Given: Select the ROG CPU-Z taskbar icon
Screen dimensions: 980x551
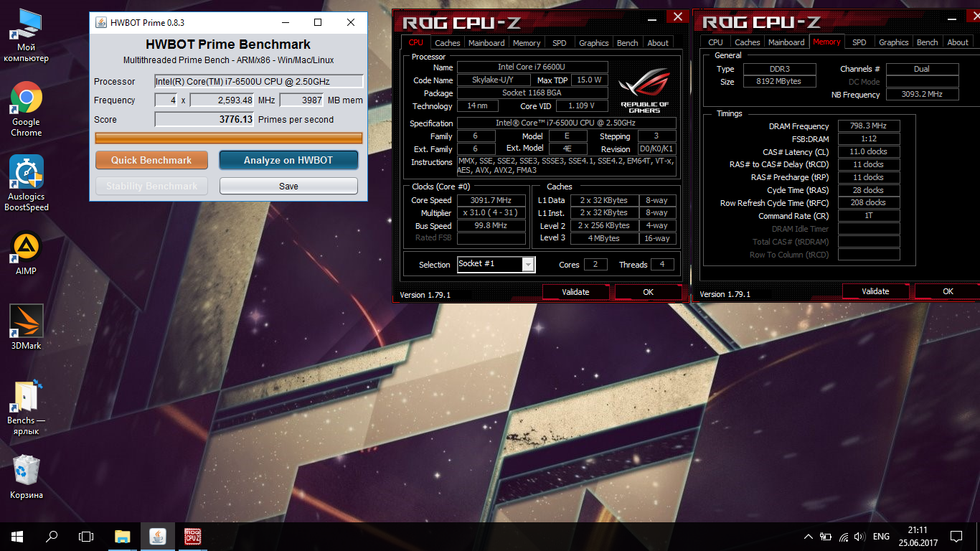Looking at the screenshot, I should tap(192, 536).
